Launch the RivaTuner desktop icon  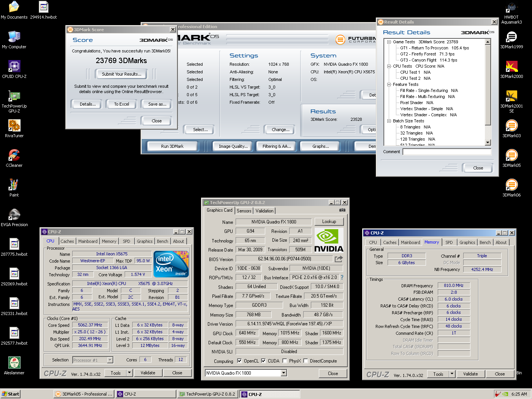[14, 129]
